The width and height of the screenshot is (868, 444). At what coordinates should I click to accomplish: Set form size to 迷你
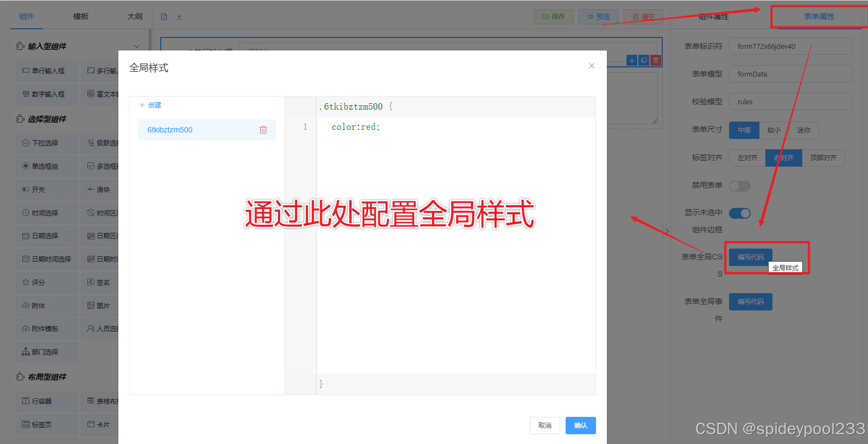[x=804, y=130]
